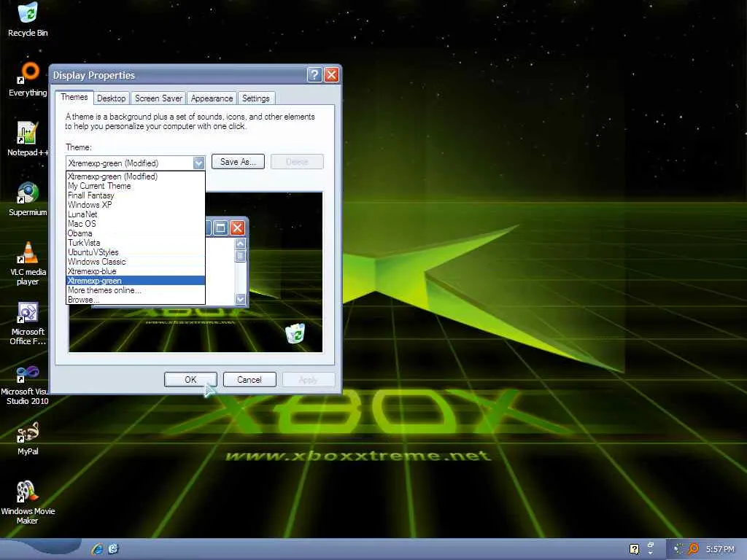Click the Start button on the taskbar

click(41, 548)
